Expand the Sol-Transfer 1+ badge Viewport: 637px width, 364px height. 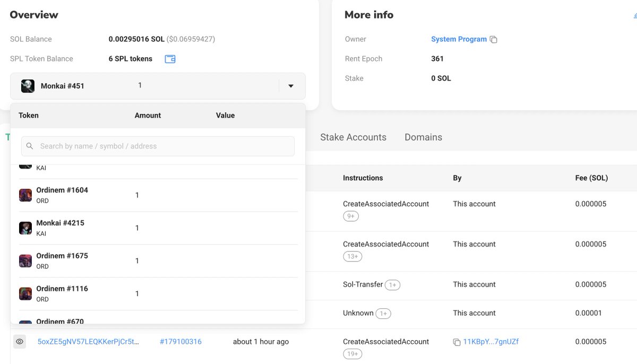point(392,285)
